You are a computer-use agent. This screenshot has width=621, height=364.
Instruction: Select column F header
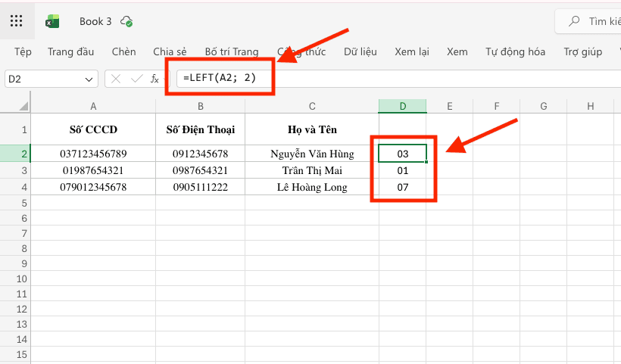click(497, 106)
